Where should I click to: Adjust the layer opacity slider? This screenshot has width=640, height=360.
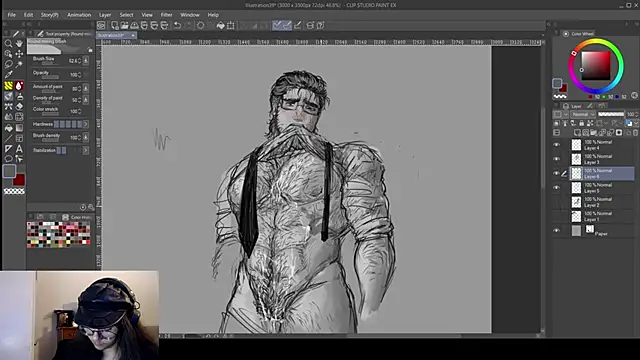tap(611, 114)
